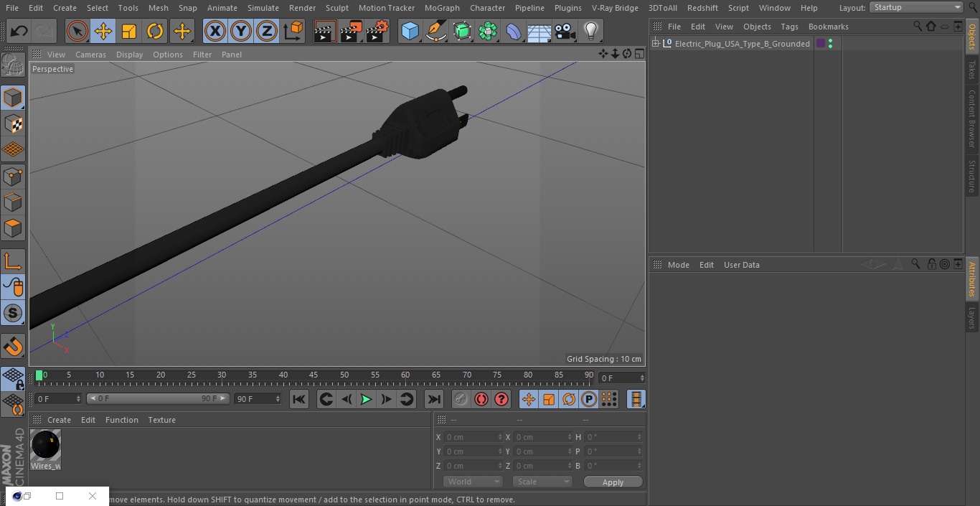Select Points mode icon
980x506 pixels.
point(13,176)
